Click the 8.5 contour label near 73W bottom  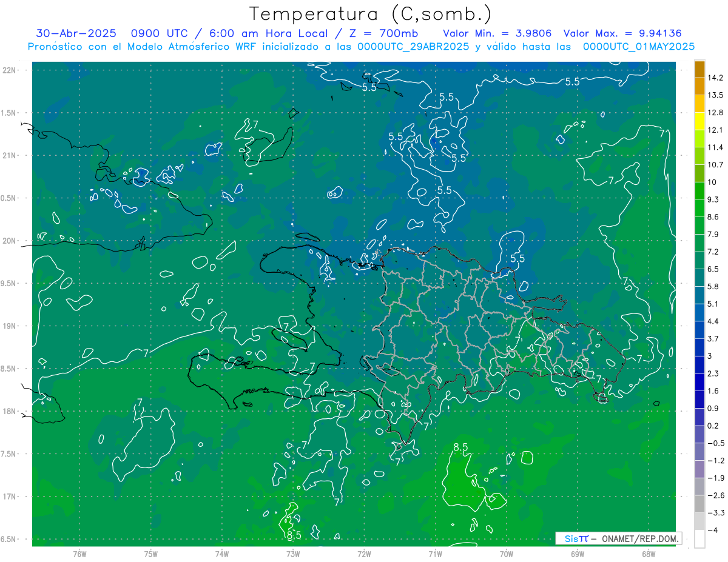(x=294, y=535)
